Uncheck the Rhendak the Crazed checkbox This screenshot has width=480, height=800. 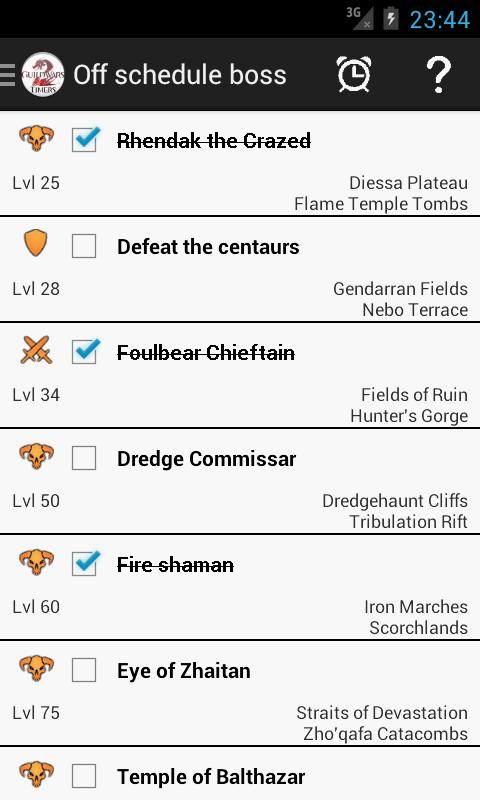pyautogui.click(x=84, y=140)
